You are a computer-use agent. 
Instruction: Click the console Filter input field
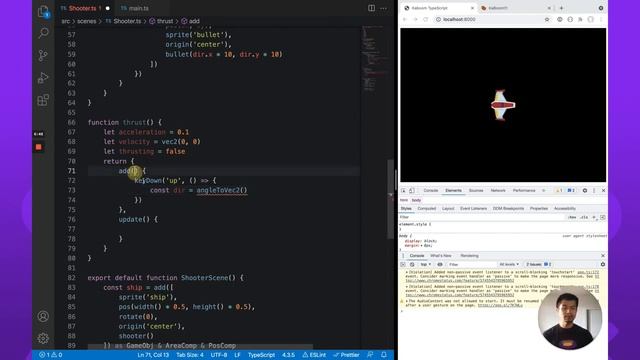point(471,264)
